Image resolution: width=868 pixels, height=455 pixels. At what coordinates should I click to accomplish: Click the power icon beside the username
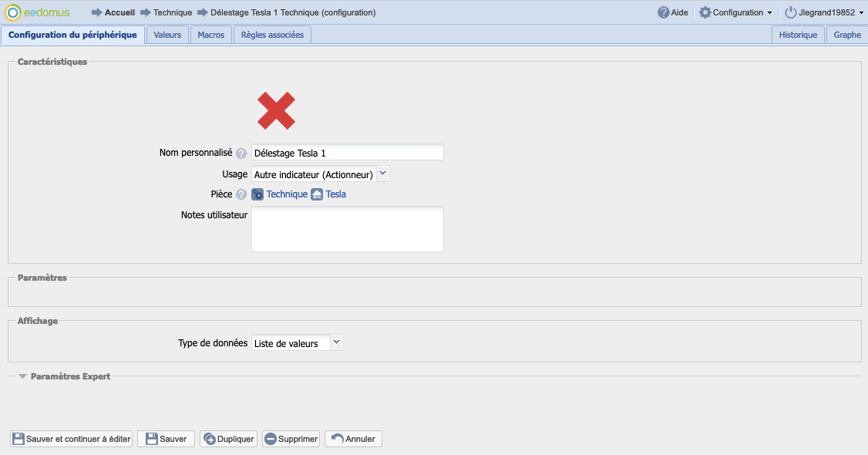790,12
